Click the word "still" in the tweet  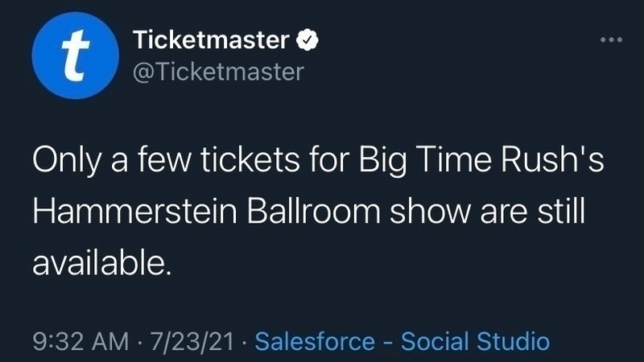(567, 213)
